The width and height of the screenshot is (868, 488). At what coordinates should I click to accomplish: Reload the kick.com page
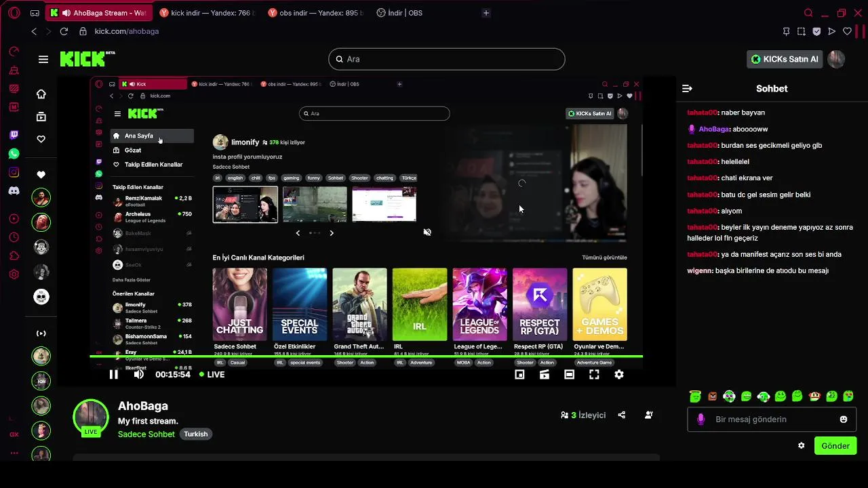pyautogui.click(x=64, y=31)
